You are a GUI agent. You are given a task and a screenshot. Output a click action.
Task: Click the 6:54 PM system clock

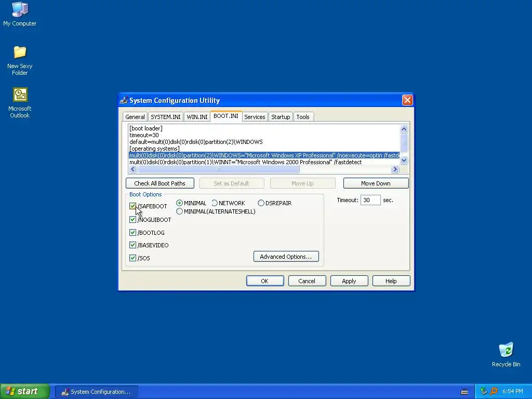pos(512,391)
